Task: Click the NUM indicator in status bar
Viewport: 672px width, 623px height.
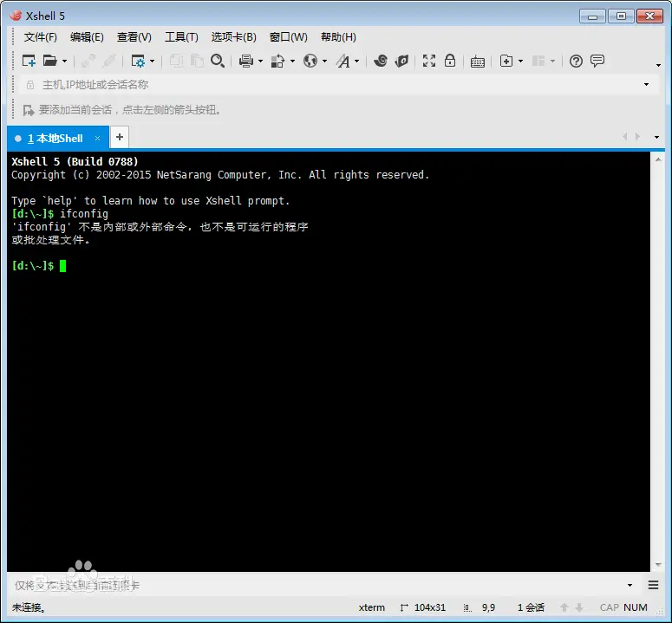Action: [635, 607]
